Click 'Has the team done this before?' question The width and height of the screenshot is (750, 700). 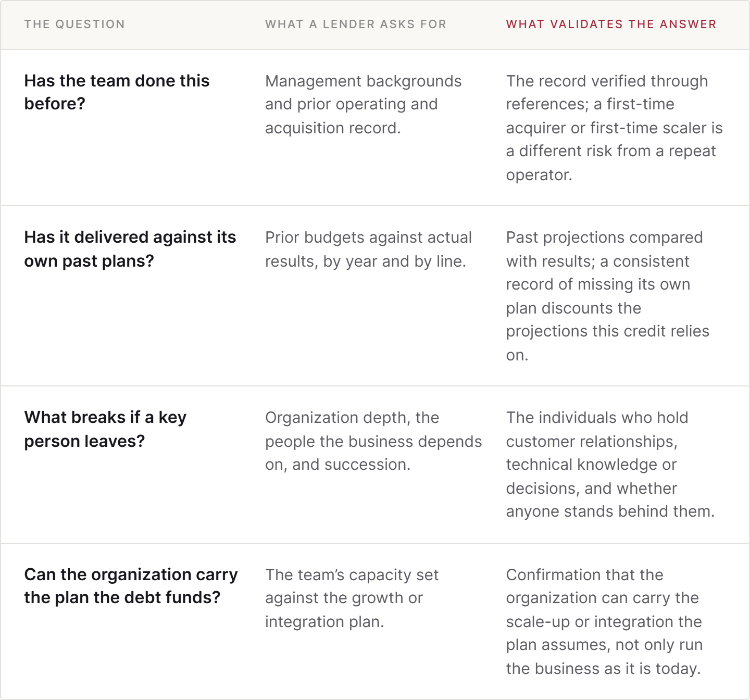point(117,92)
